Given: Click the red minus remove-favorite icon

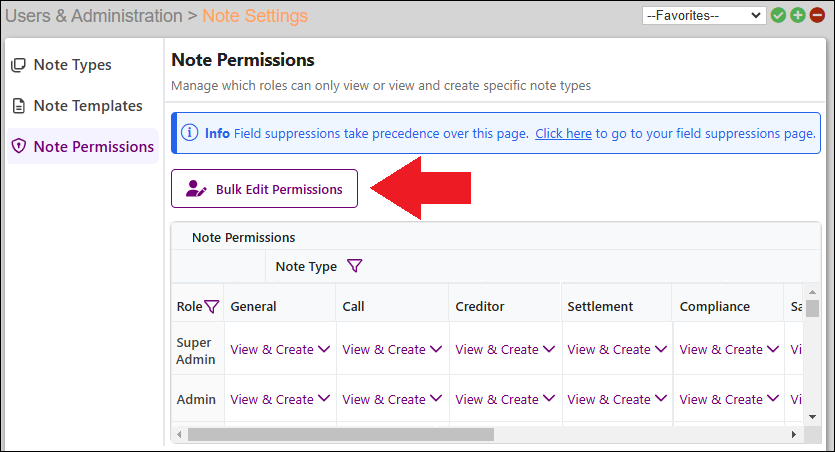Looking at the screenshot, I should 816,15.
